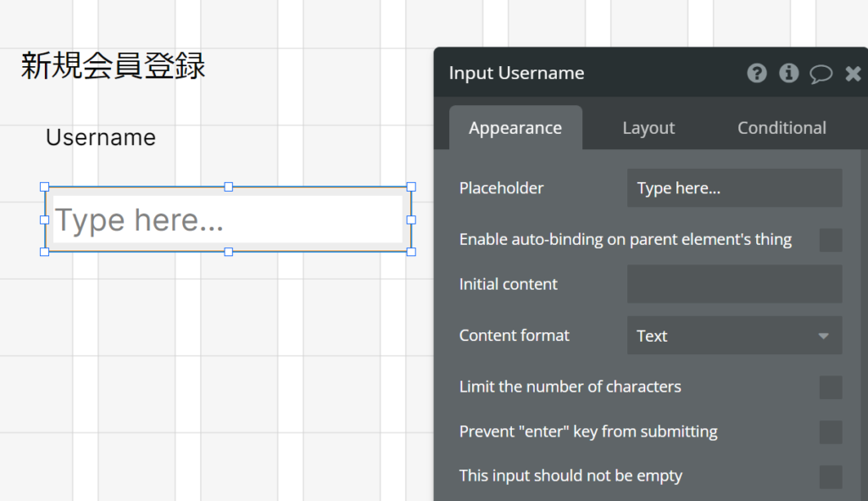Enable This input should not be empty

(831, 477)
